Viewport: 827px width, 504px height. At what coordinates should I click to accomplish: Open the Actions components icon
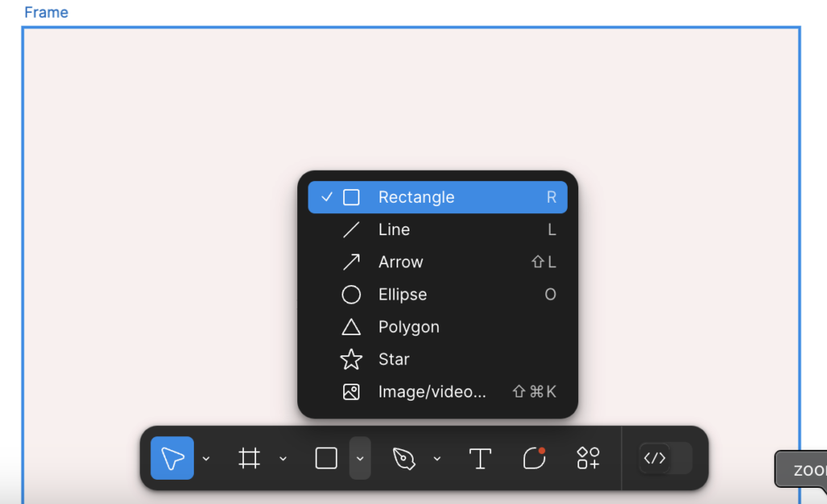coord(588,458)
